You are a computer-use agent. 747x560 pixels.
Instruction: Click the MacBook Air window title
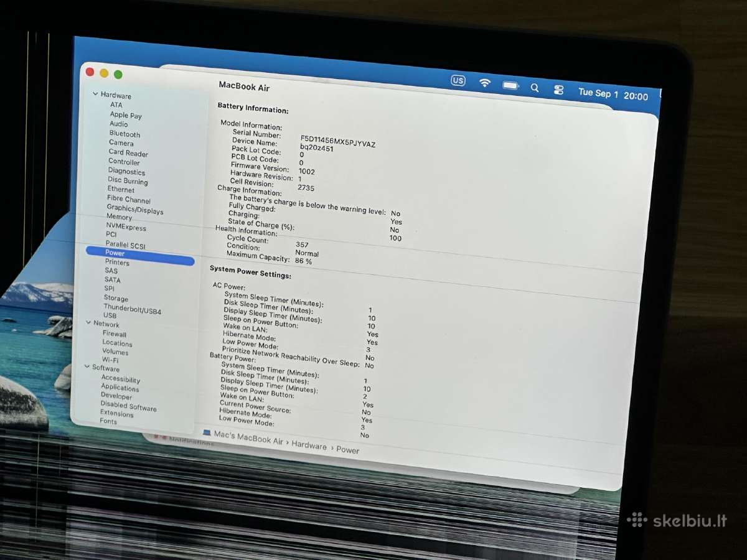coord(244,87)
